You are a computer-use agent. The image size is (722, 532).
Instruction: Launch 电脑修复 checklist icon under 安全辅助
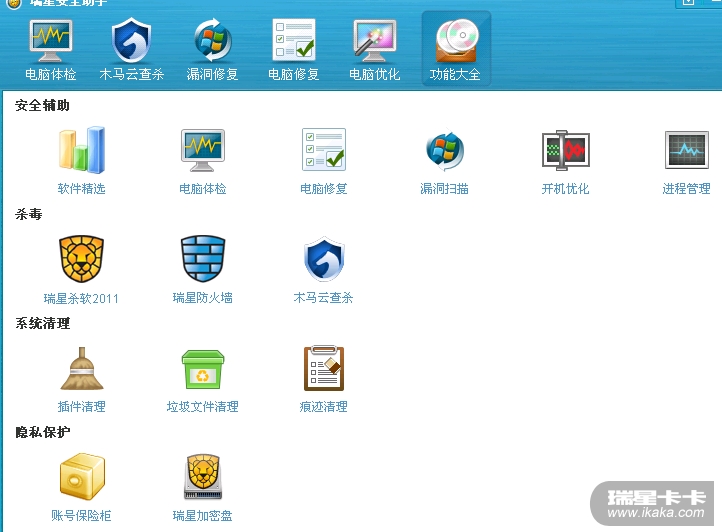[x=324, y=150]
